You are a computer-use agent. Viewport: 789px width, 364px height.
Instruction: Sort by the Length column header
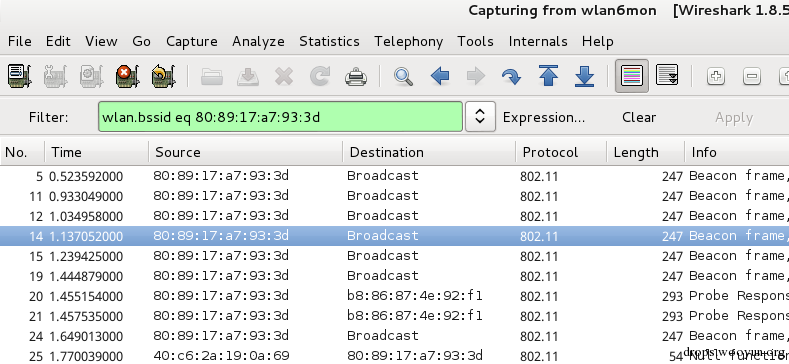tap(646, 152)
